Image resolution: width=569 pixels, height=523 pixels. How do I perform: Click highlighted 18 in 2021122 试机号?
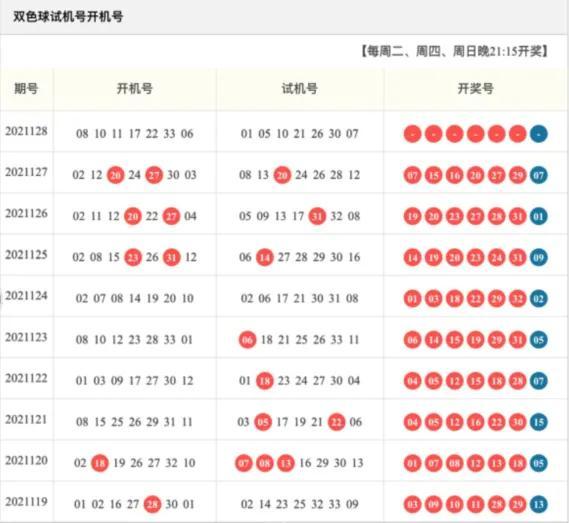point(265,381)
